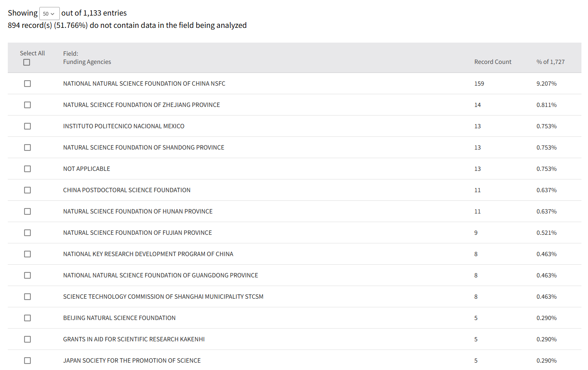The image size is (588, 370).
Task: Tick Natural Science Foundation of Fujian Province checkbox
Action: [x=27, y=233]
